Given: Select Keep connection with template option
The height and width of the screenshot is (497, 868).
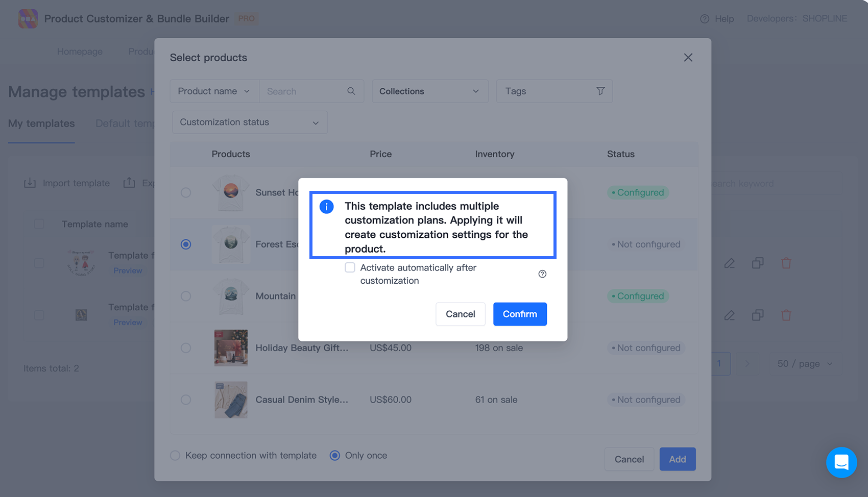Looking at the screenshot, I should pyautogui.click(x=175, y=455).
